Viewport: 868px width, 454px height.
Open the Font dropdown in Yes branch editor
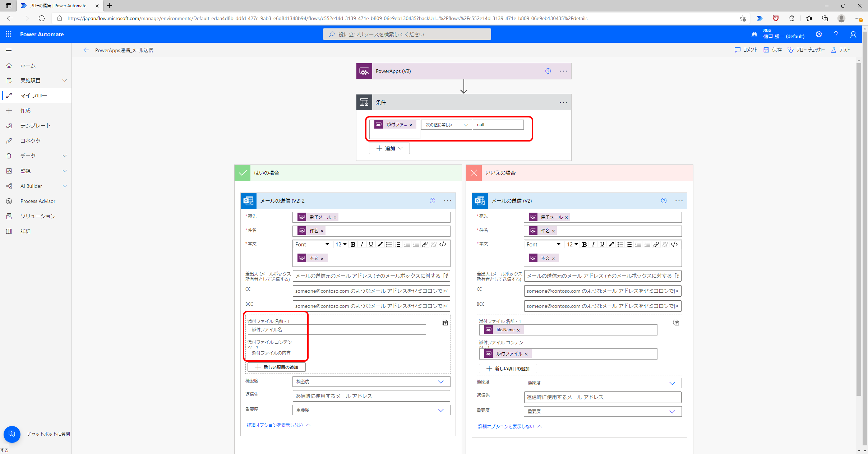[312, 245]
